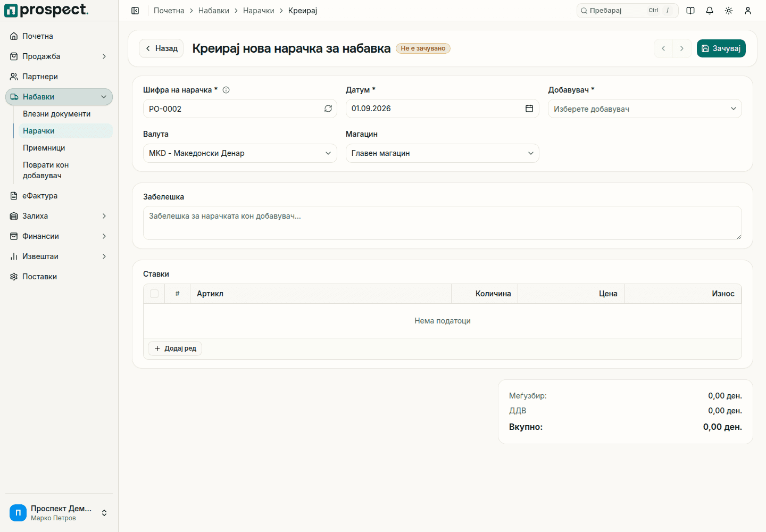
Task: Select Поврати кон добавувач submenu
Action: 65,170
